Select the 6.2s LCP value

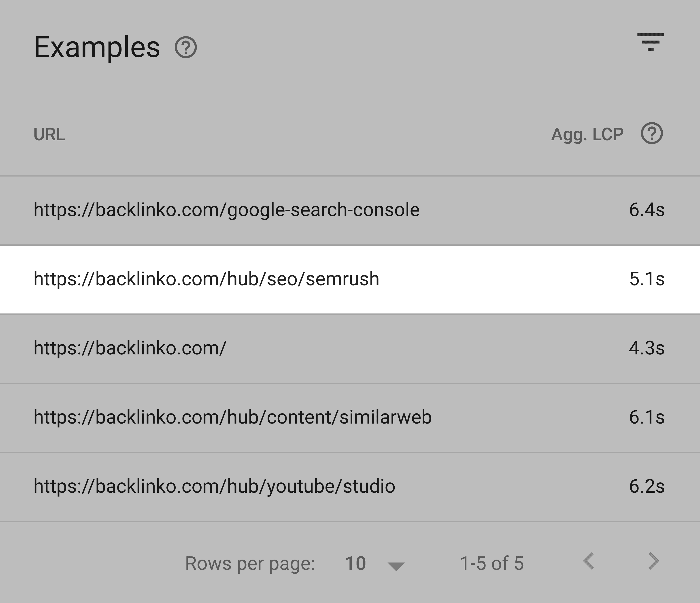pyautogui.click(x=647, y=486)
